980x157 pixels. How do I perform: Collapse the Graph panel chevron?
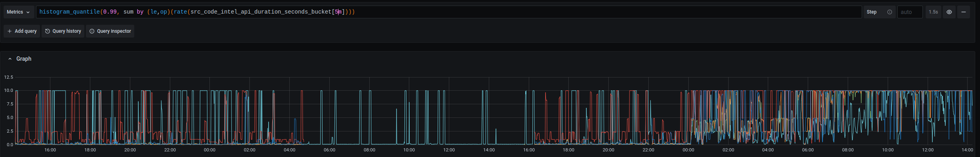[x=10, y=59]
